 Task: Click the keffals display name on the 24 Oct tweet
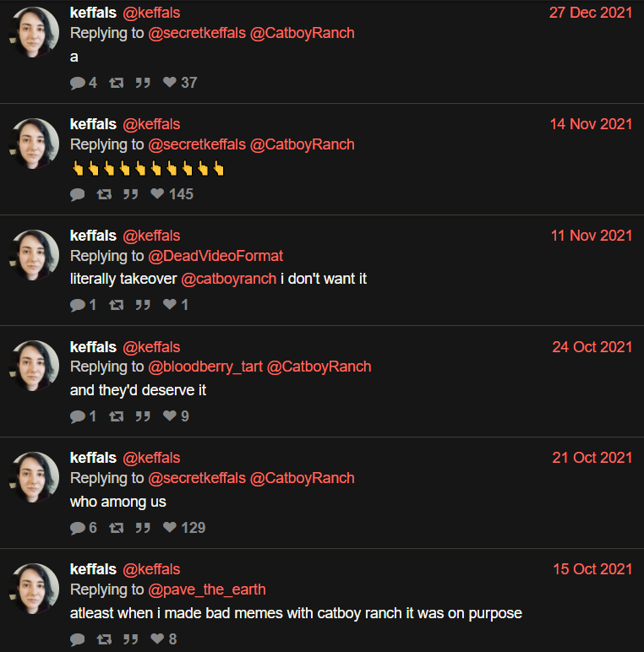coord(93,347)
